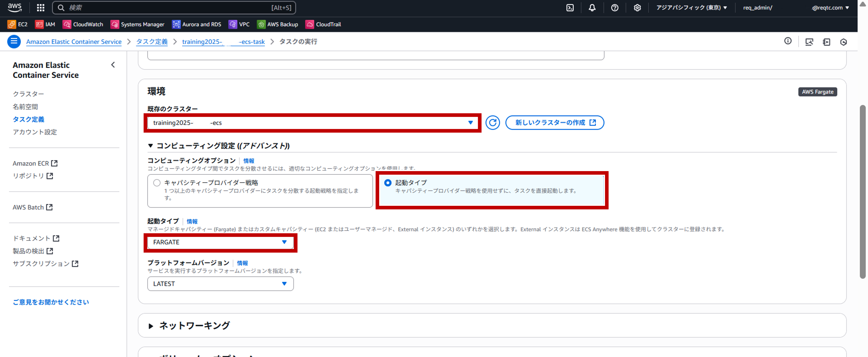Open the FARGATE launch type dropdown
Image resolution: width=868 pixels, height=357 pixels.
pos(220,242)
